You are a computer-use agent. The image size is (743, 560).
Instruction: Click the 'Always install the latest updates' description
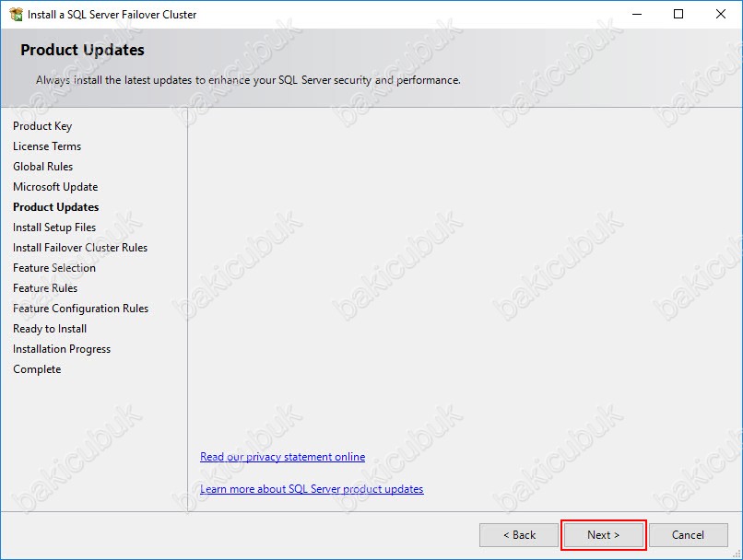[248, 80]
